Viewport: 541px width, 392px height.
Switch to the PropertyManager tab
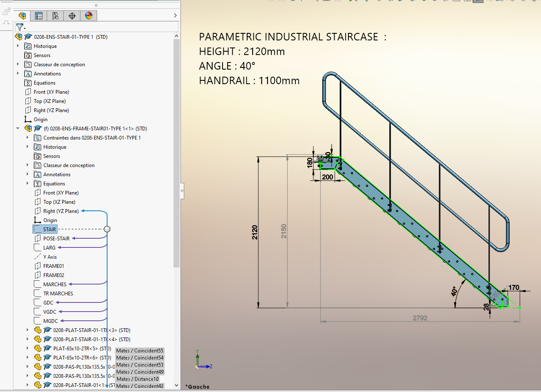pos(39,16)
